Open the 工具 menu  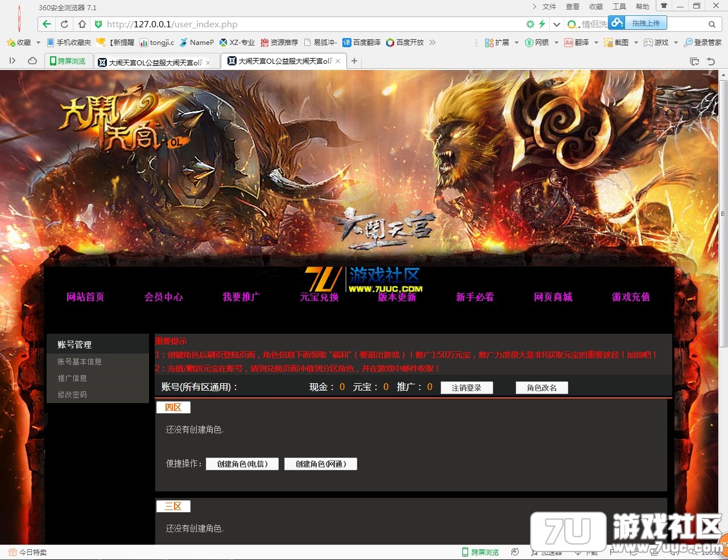coord(619,7)
